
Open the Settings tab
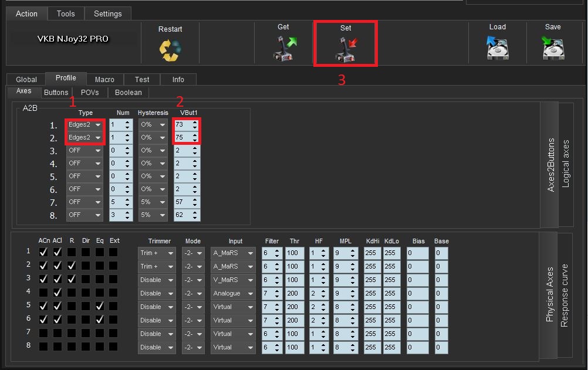pos(108,13)
